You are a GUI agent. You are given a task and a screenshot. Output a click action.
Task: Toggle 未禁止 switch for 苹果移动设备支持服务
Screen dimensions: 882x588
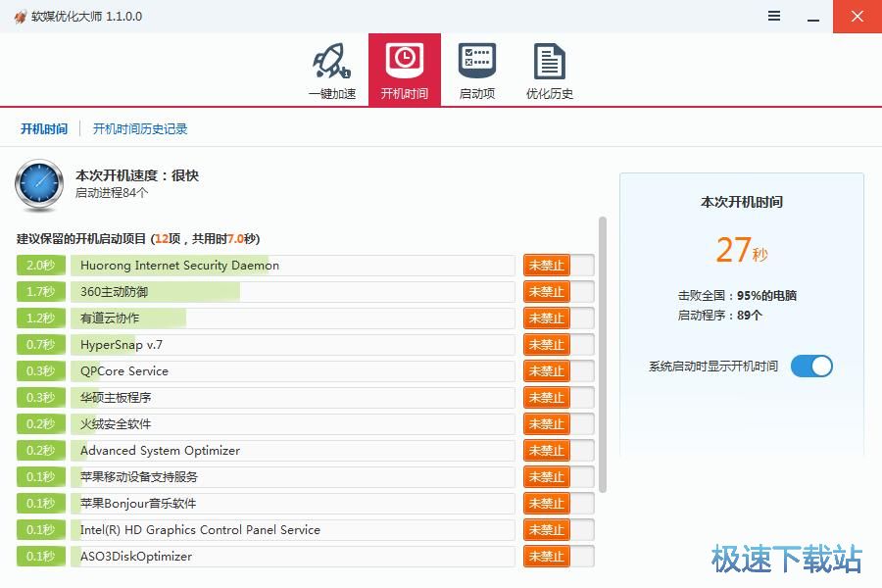559,476
